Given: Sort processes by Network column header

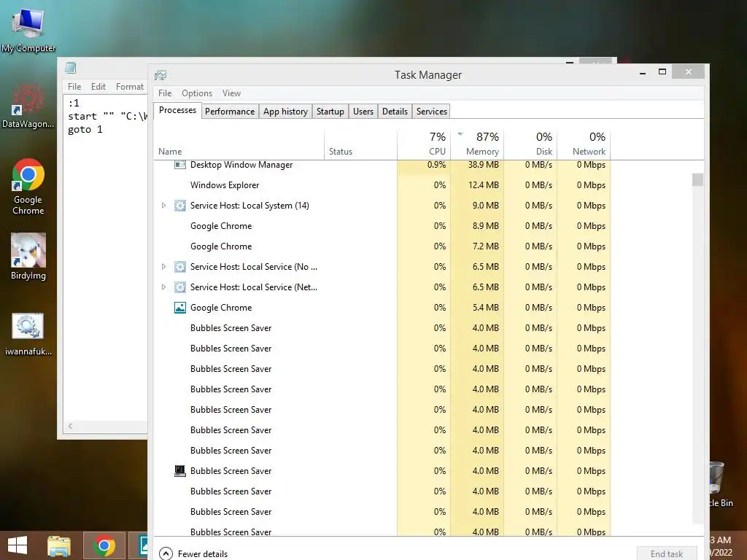Looking at the screenshot, I should 584,145.
